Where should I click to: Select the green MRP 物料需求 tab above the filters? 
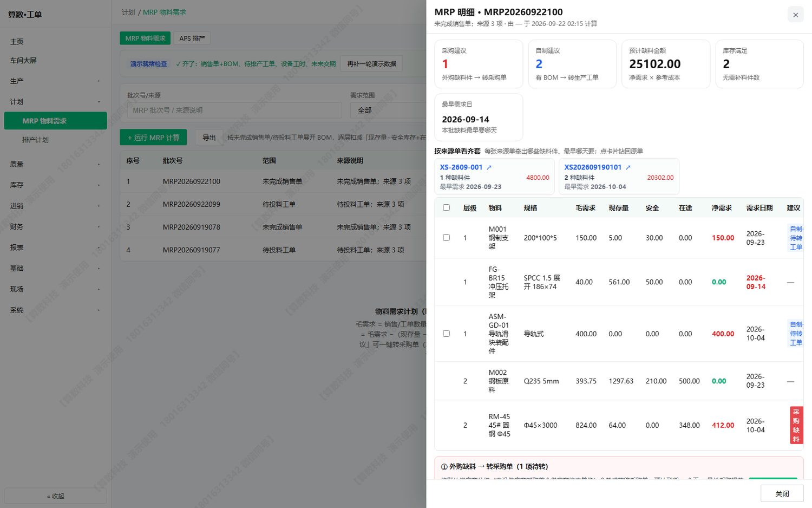coord(145,38)
